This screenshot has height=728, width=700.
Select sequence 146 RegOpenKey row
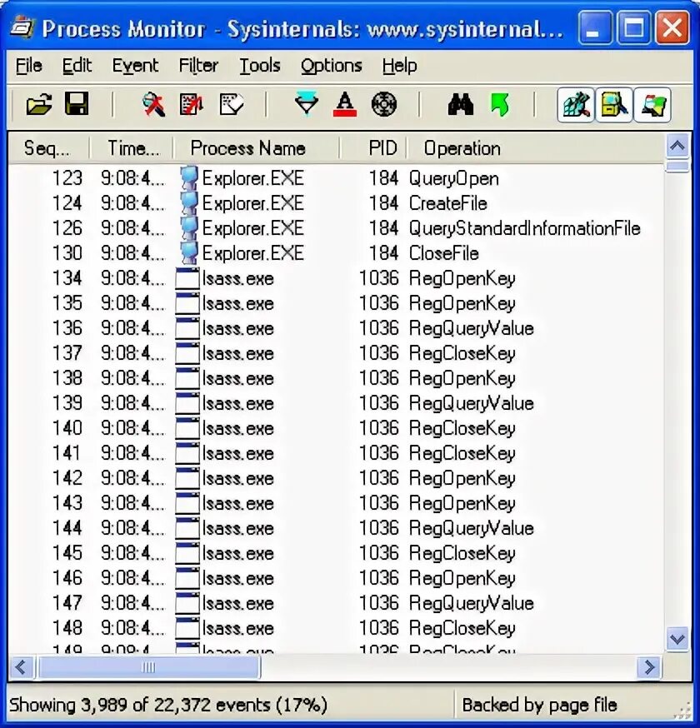tap(337, 579)
